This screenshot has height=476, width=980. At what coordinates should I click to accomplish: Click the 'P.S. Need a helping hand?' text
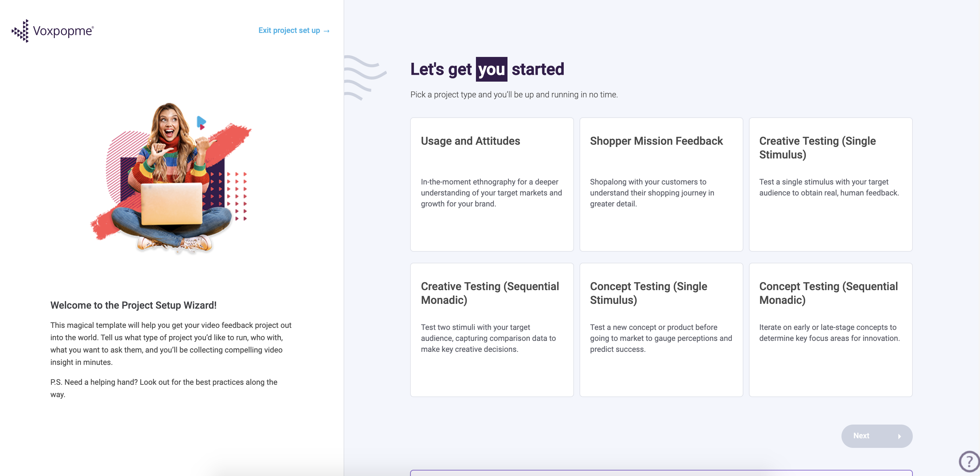coord(164,388)
